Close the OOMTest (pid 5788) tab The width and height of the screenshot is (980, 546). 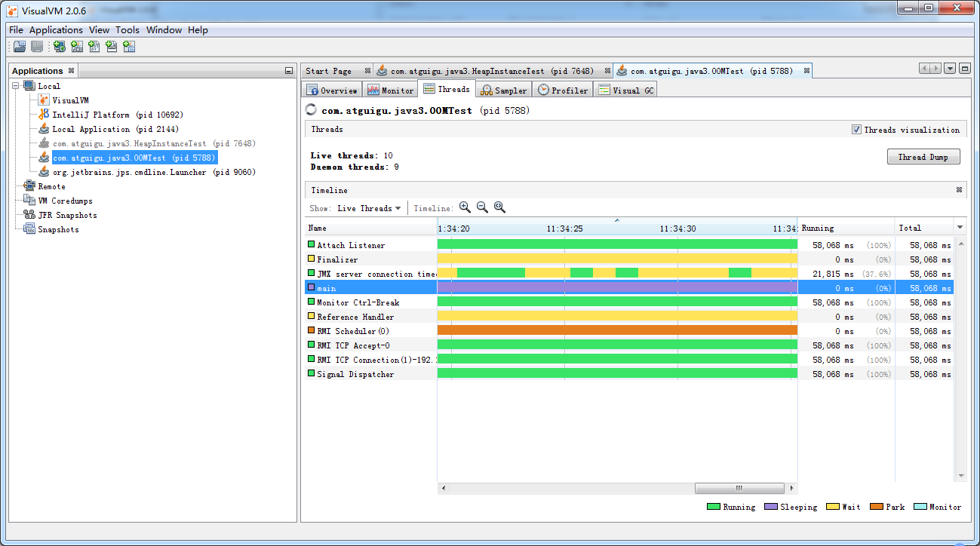pyautogui.click(x=806, y=71)
